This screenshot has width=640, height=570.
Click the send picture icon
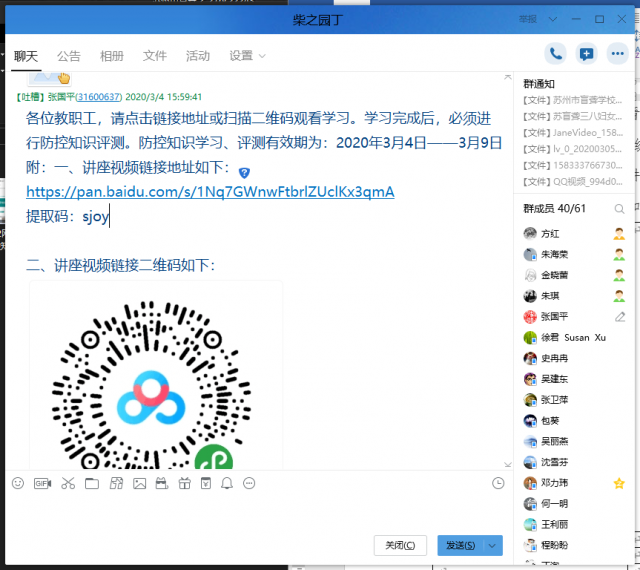pyautogui.click(x=140, y=483)
